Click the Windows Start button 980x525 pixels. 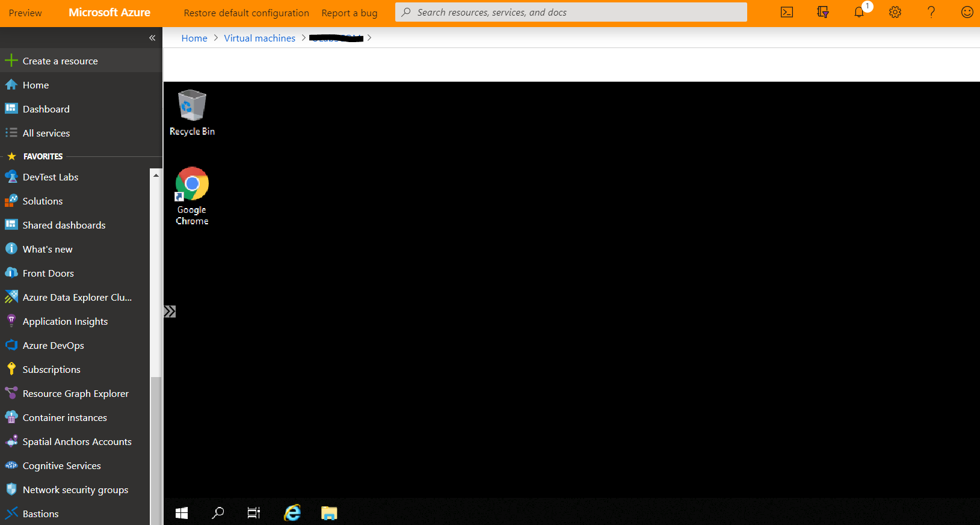pos(182,513)
